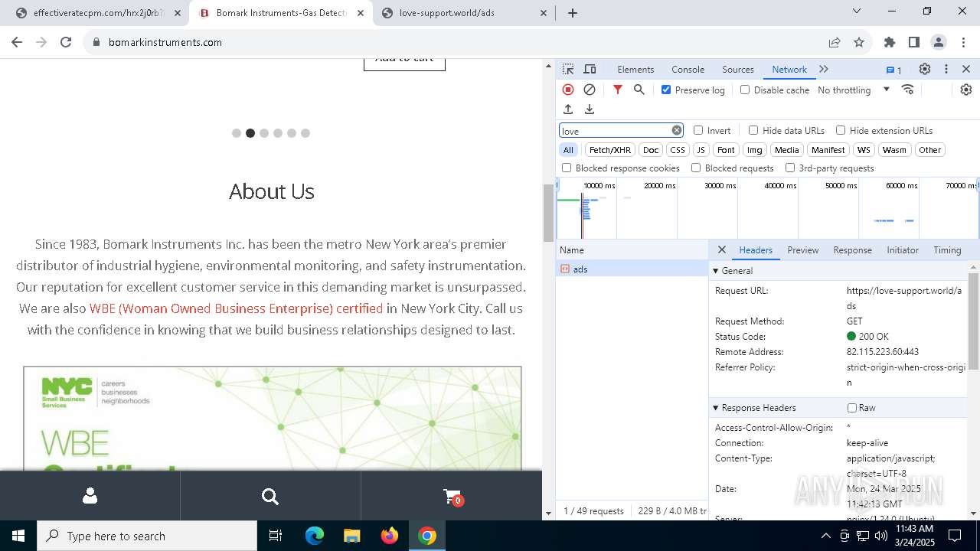Select the ads request row
The image size is (980, 551).
pyautogui.click(x=632, y=269)
